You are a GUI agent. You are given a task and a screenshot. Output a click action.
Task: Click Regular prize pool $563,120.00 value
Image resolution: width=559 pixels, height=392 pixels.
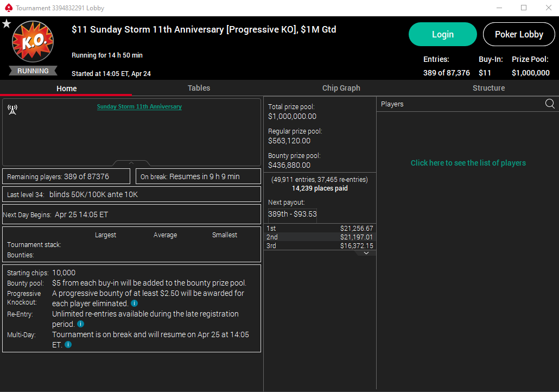tap(289, 141)
